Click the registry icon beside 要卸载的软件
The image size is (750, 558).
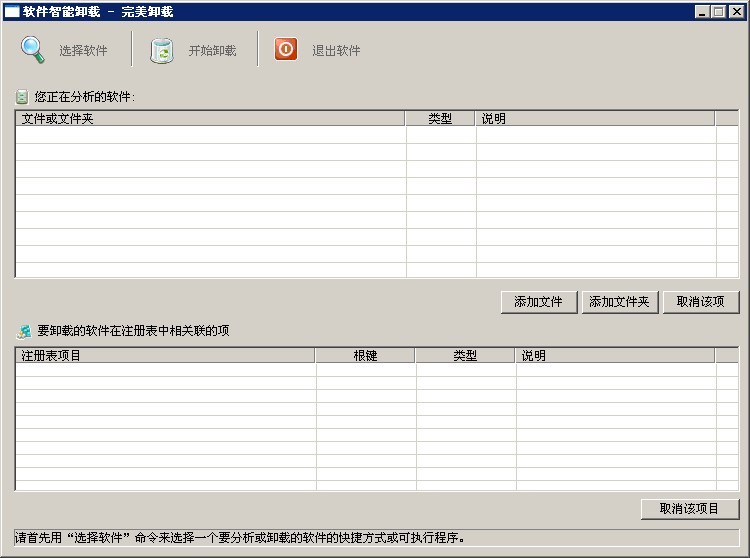(x=23, y=331)
